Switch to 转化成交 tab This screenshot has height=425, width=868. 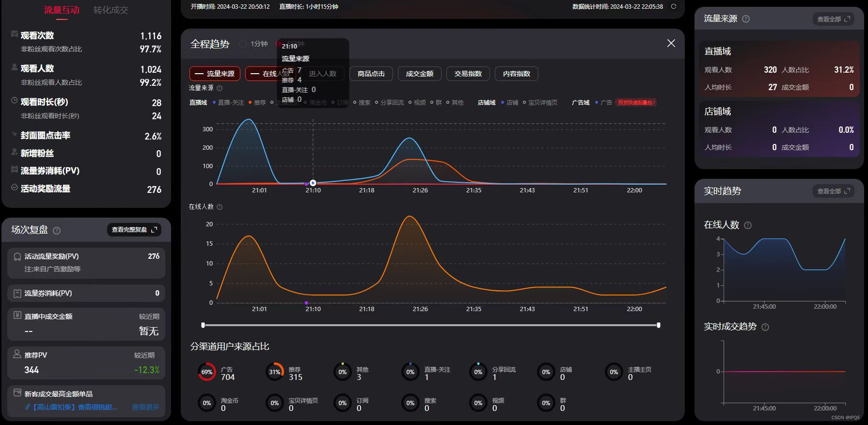coord(111,10)
